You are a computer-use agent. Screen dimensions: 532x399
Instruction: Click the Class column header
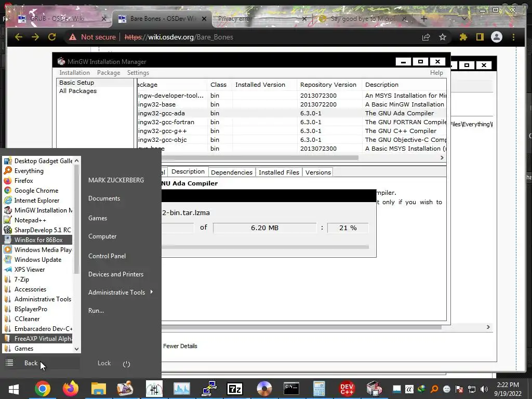[x=218, y=85]
